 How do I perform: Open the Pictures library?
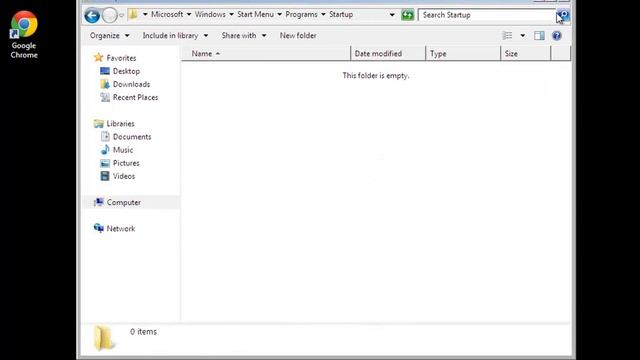click(x=126, y=163)
